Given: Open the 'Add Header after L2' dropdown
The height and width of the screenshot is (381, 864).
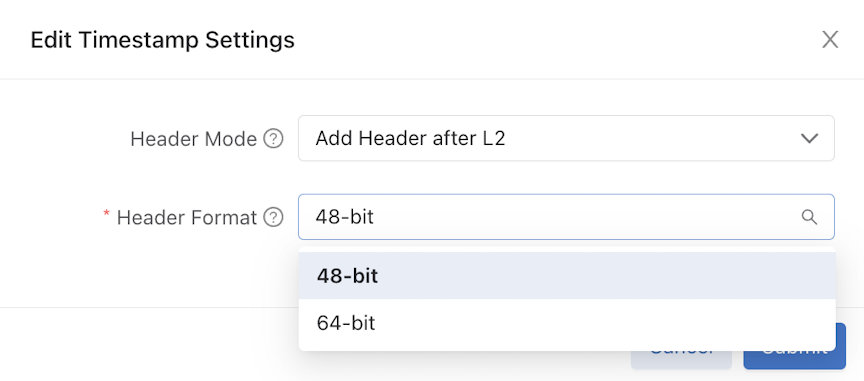Looking at the screenshot, I should point(566,138).
